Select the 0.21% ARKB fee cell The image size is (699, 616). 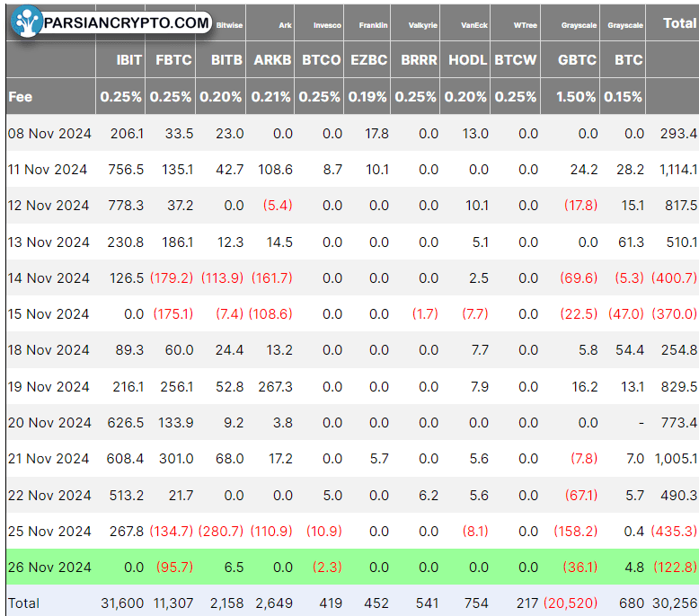click(x=270, y=97)
